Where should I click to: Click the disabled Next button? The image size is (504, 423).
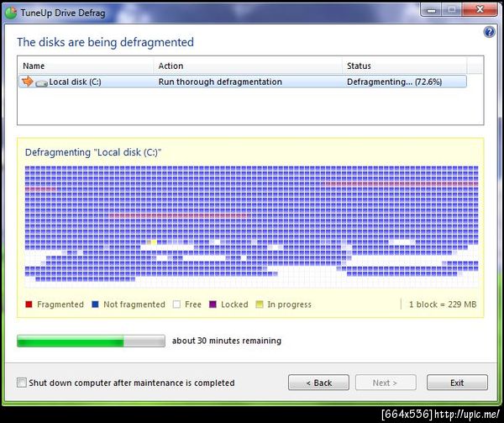(x=386, y=383)
